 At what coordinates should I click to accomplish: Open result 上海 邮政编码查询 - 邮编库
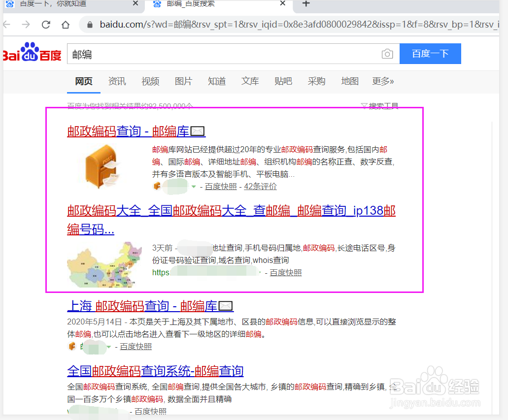150,306
